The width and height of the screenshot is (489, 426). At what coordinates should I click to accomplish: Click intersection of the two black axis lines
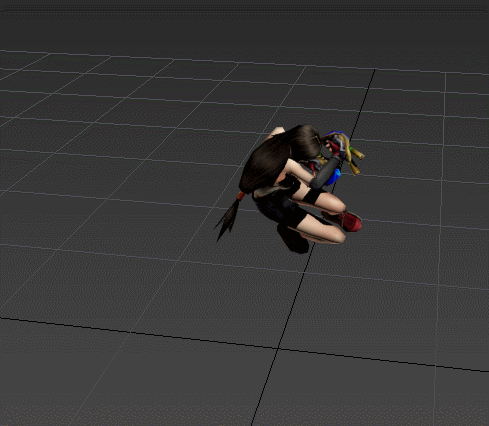[279, 348]
